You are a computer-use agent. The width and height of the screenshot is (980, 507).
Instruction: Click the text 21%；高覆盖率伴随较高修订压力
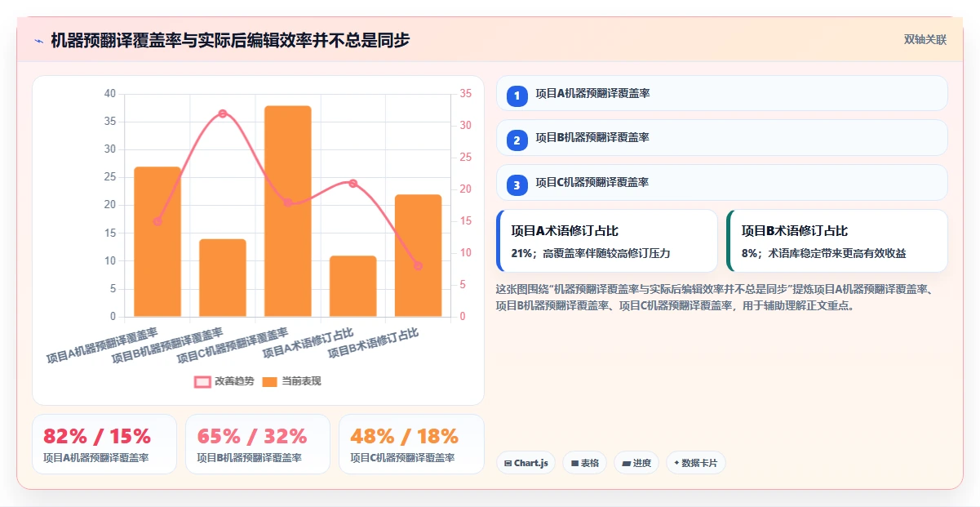click(x=591, y=253)
